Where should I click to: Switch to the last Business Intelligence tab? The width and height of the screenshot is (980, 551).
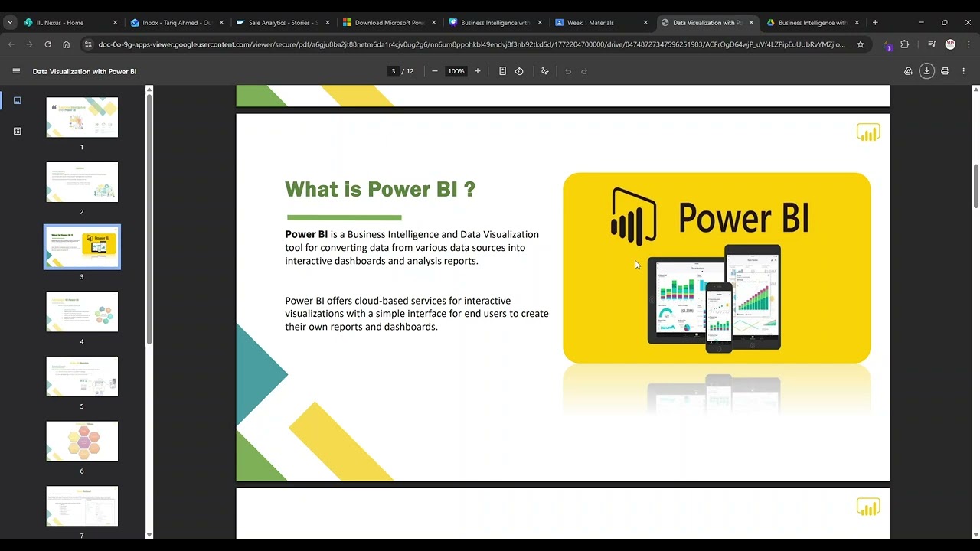click(813, 23)
